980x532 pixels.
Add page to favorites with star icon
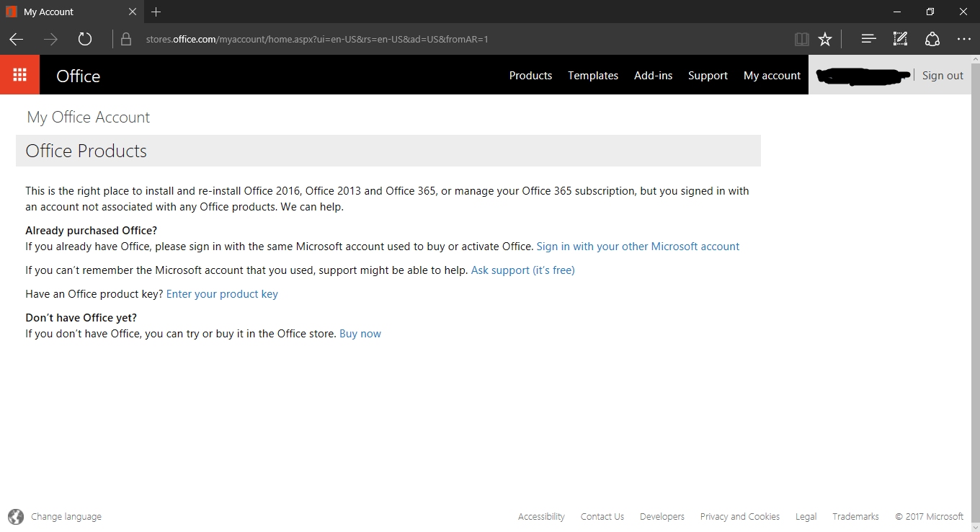click(x=825, y=39)
